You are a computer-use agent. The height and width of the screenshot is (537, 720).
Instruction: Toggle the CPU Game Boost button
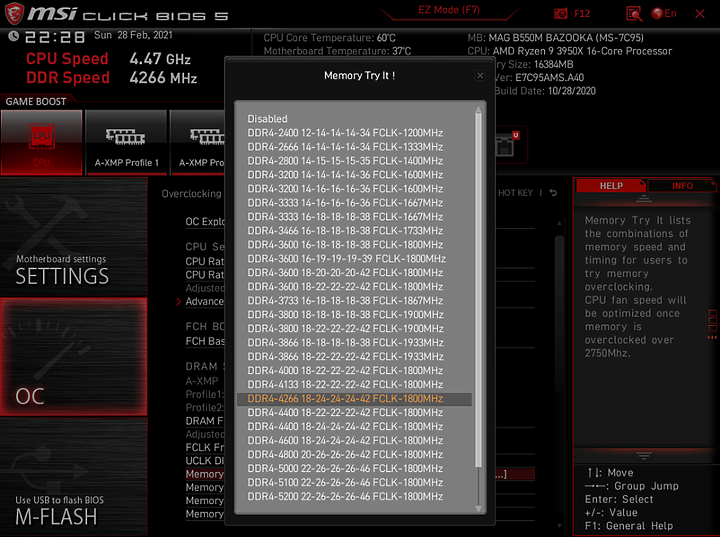[42, 142]
